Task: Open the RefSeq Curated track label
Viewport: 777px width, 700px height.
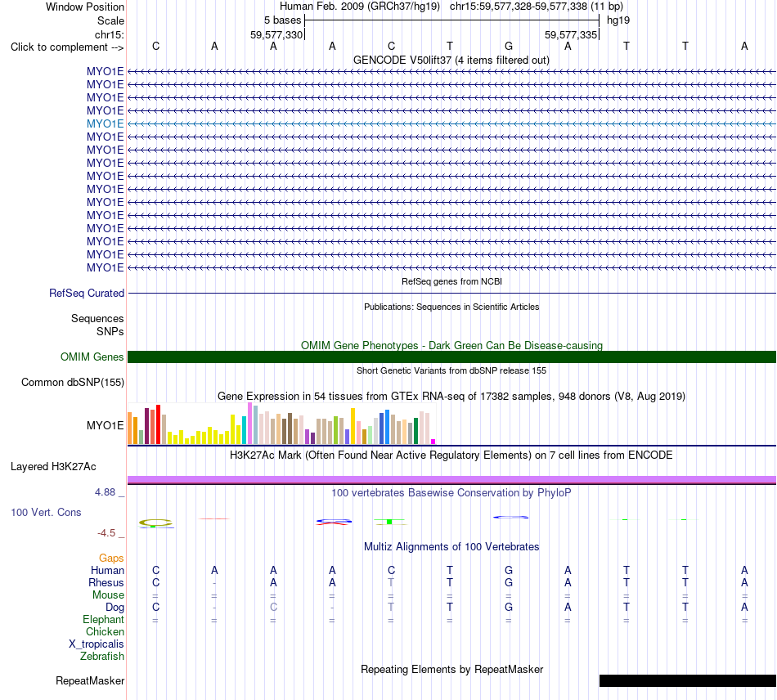Action: [87, 294]
